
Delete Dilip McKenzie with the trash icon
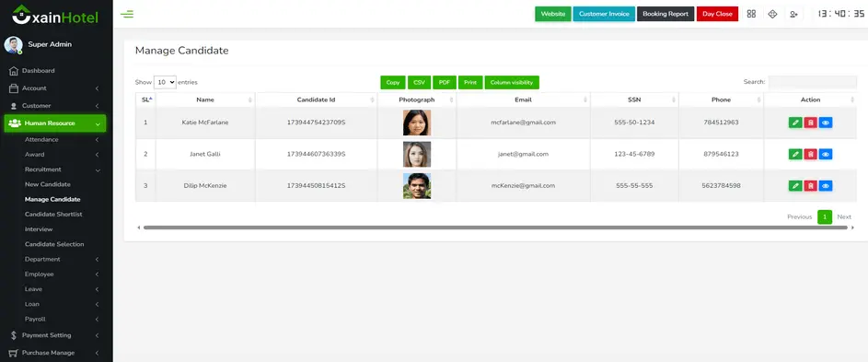point(810,186)
